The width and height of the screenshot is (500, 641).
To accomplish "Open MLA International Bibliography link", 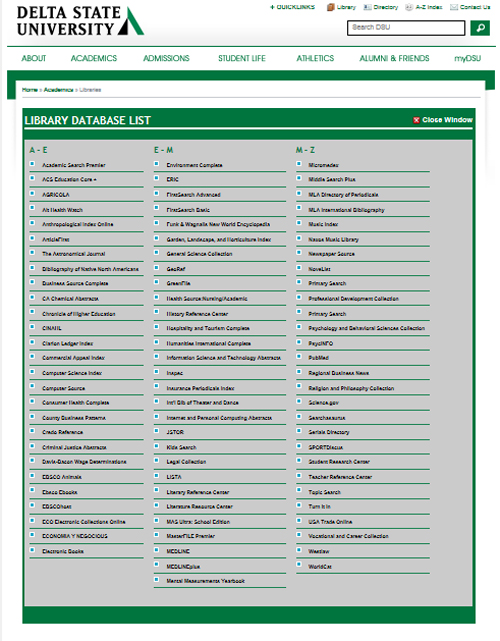I will tap(347, 210).
